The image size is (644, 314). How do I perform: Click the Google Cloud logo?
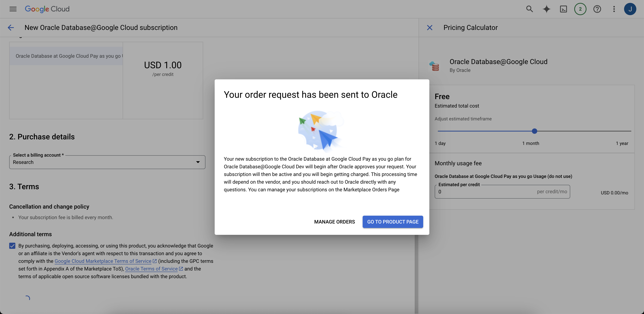pos(47,9)
